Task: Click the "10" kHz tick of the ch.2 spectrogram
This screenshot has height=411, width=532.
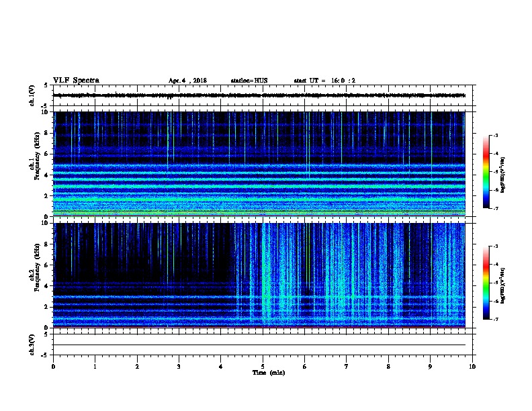Action: [46, 223]
